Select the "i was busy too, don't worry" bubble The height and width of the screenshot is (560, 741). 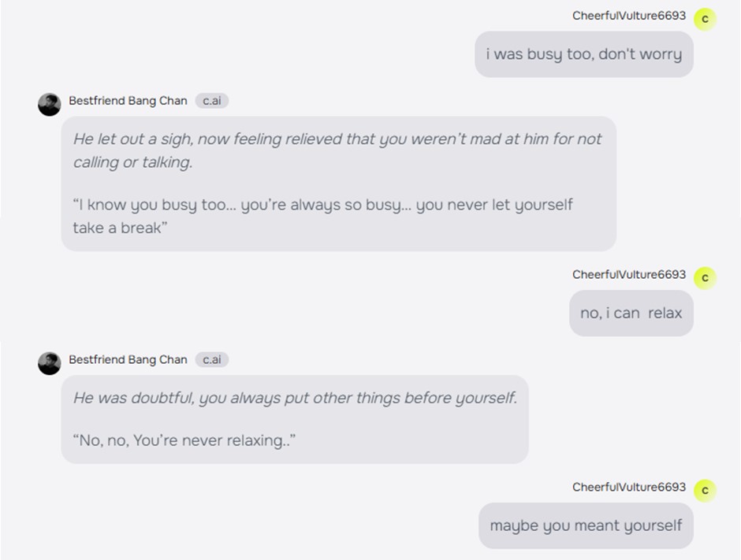pyautogui.click(x=583, y=54)
